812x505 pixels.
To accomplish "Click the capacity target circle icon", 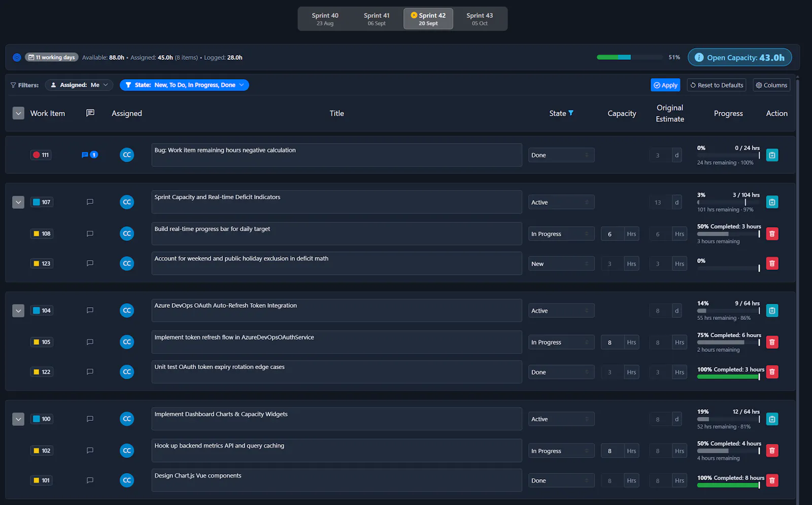I will point(17,57).
